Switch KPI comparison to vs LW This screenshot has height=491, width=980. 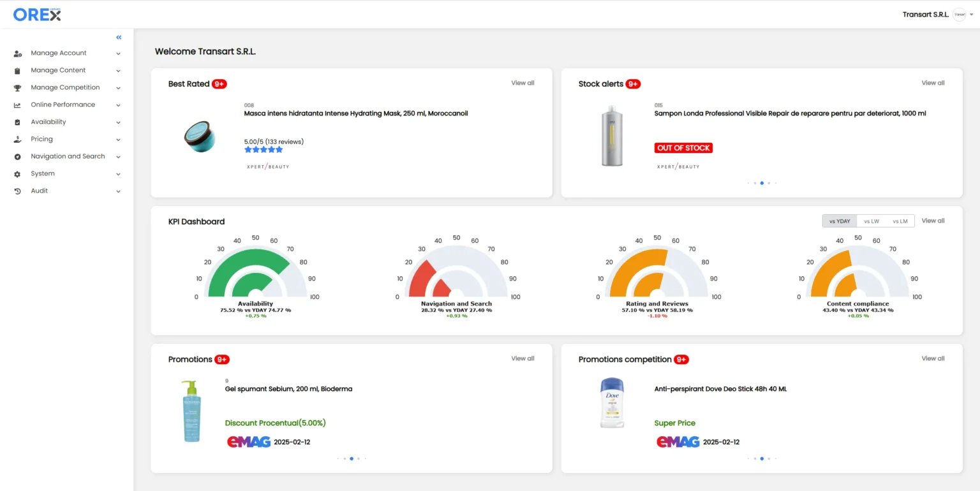tap(871, 221)
